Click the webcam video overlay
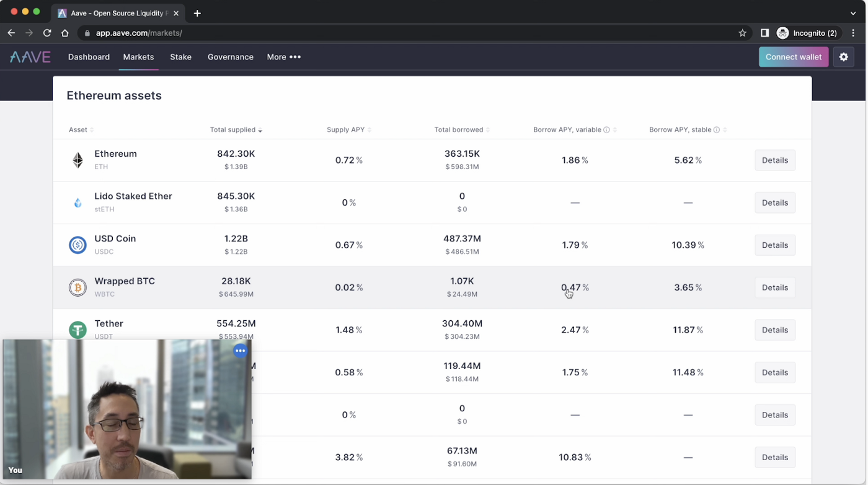The height and width of the screenshot is (485, 868). click(x=127, y=409)
